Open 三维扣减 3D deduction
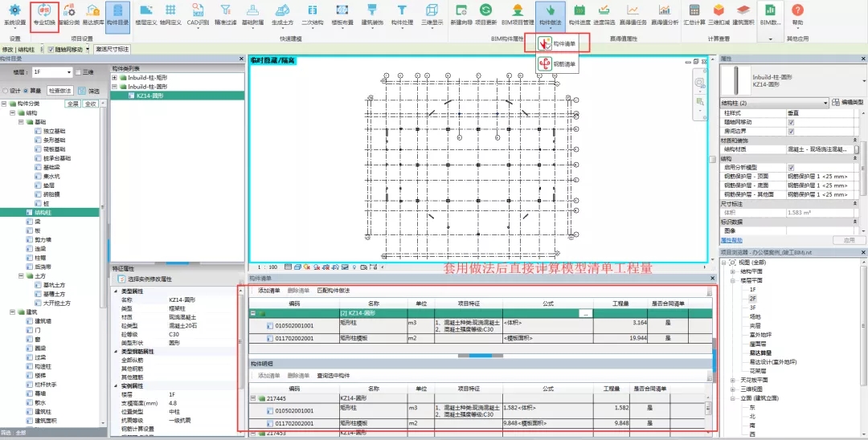 coord(719,15)
